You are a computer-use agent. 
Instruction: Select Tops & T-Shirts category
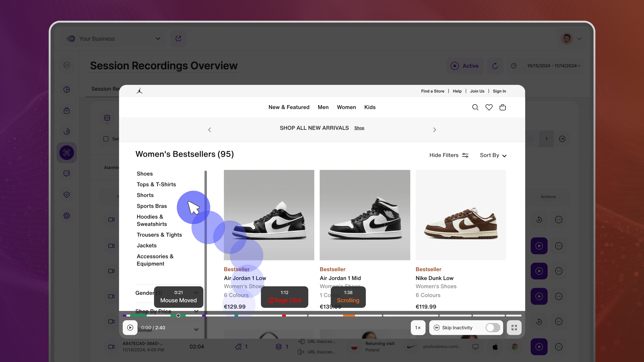(156, 184)
